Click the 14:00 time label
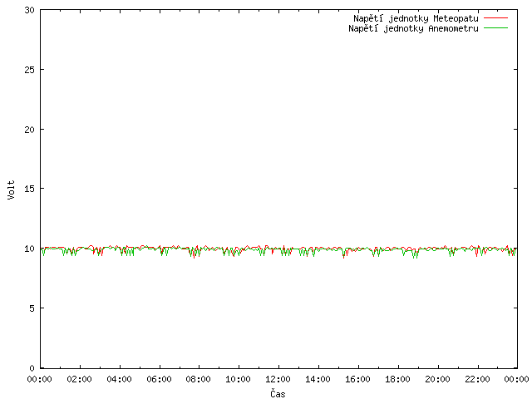Screen dimensions: 532x399 (318, 379)
